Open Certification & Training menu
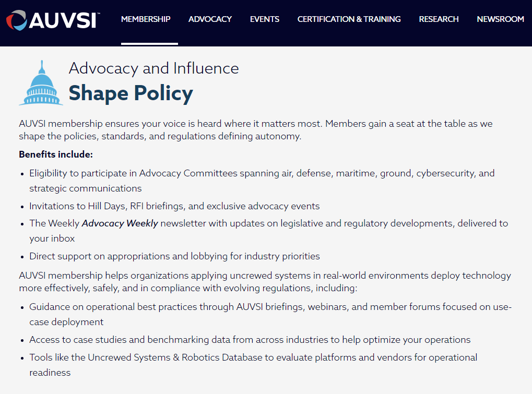This screenshot has height=394, width=532. coord(349,19)
